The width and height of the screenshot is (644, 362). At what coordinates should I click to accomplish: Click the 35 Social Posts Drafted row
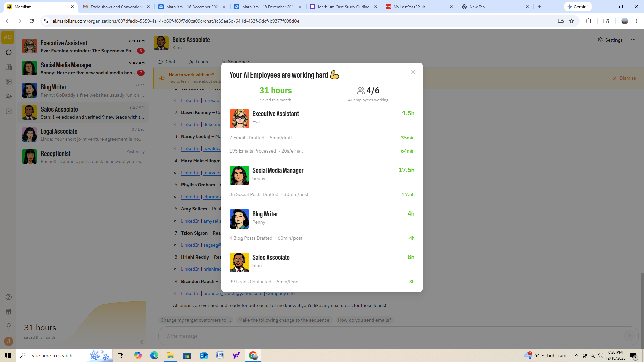[322, 194]
